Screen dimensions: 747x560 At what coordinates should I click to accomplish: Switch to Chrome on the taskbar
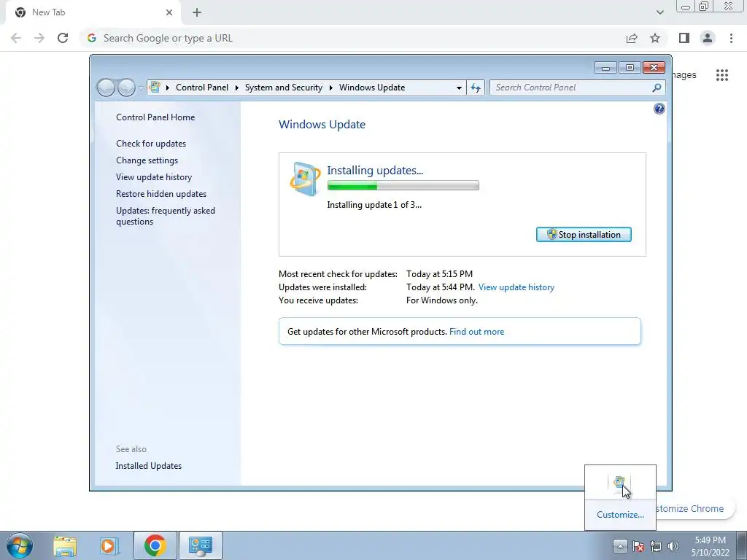pyautogui.click(x=155, y=545)
